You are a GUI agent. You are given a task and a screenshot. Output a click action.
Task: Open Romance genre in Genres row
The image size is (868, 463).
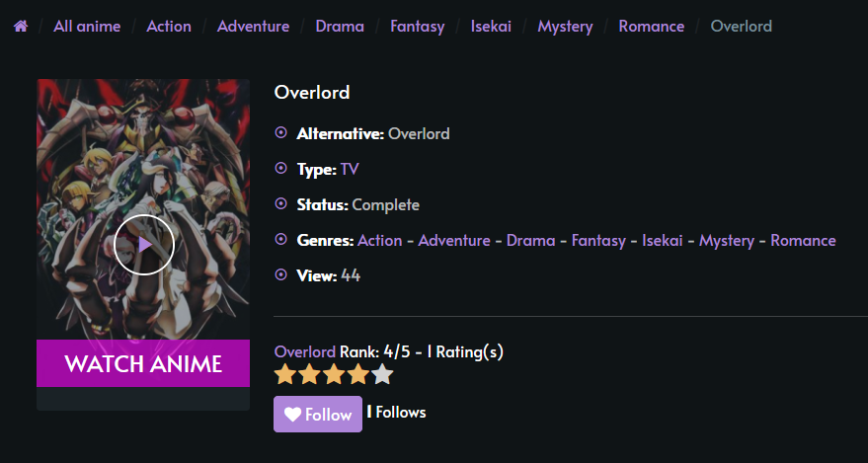803,241
